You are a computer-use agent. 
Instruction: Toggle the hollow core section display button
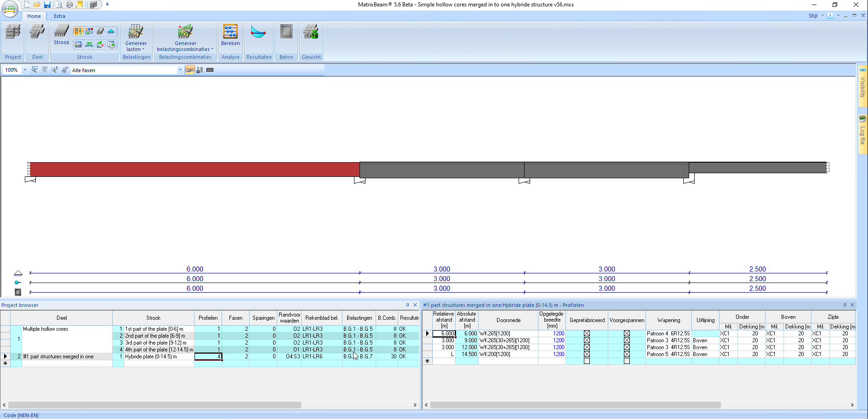(210, 70)
